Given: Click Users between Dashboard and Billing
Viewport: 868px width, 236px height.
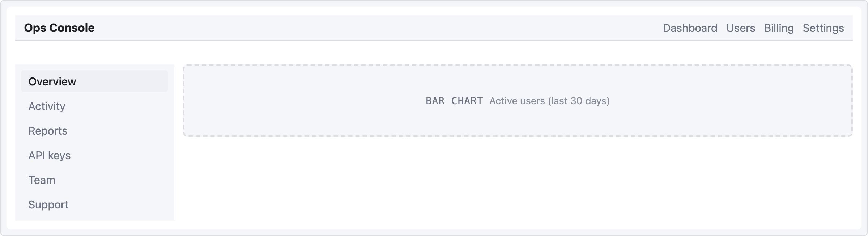Looking at the screenshot, I should point(741,28).
